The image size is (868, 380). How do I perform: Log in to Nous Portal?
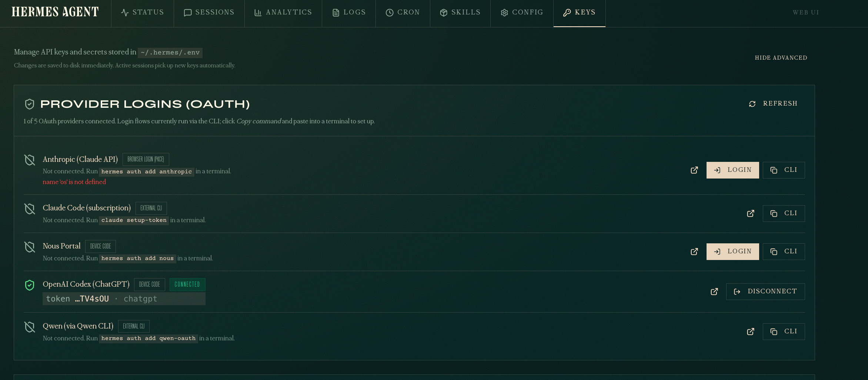tap(732, 251)
